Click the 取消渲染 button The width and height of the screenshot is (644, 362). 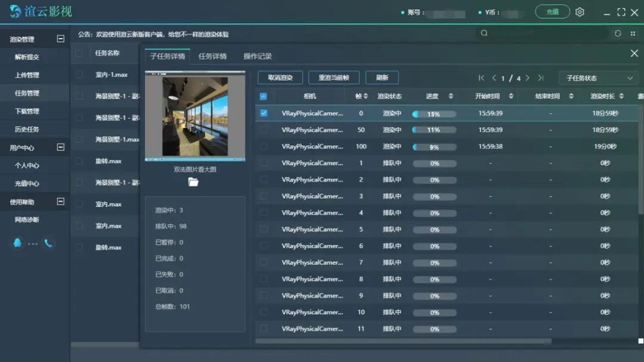[x=280, y=78]
